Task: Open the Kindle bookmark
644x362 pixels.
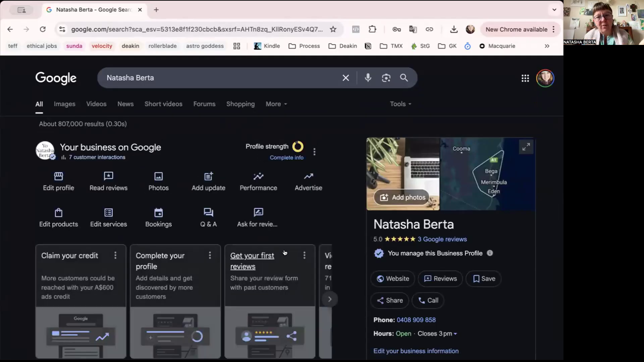Action: tap(267, 46)
